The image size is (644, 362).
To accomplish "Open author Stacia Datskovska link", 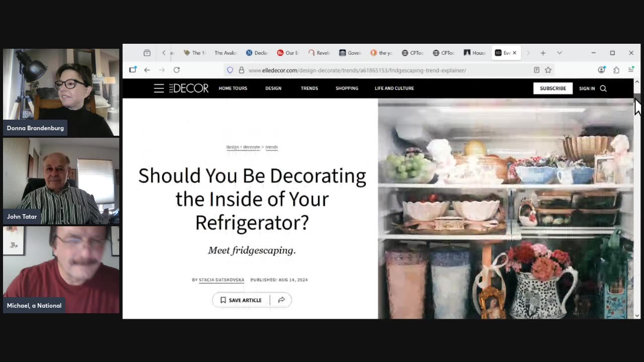I will point(221,280).
